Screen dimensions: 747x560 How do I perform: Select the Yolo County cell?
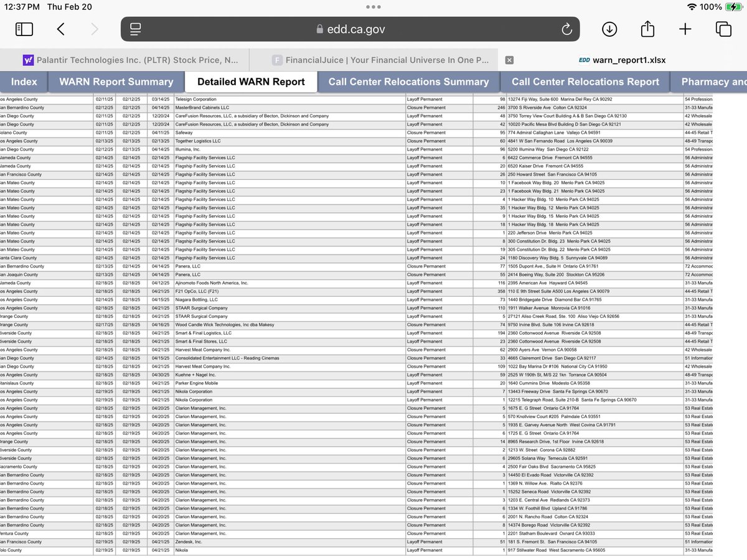pyautogui.click(x=46, y=551)
